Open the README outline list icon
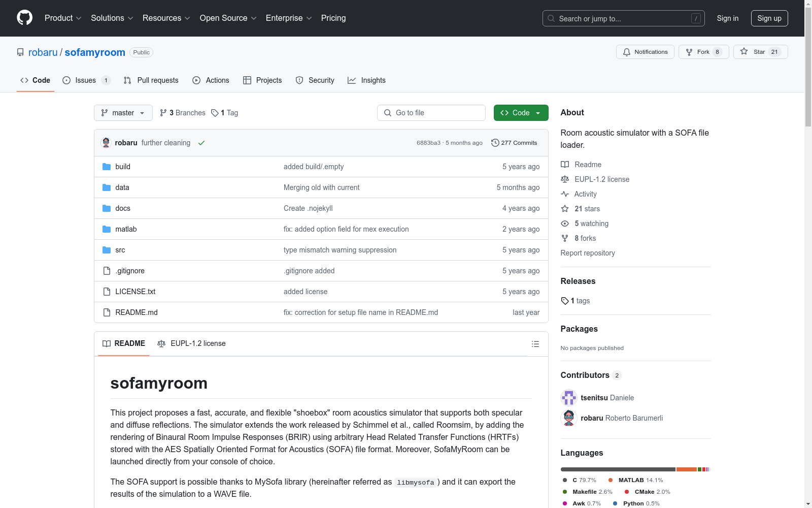The height and width of the screenshot is (508, 812). (x=535, y=344)
